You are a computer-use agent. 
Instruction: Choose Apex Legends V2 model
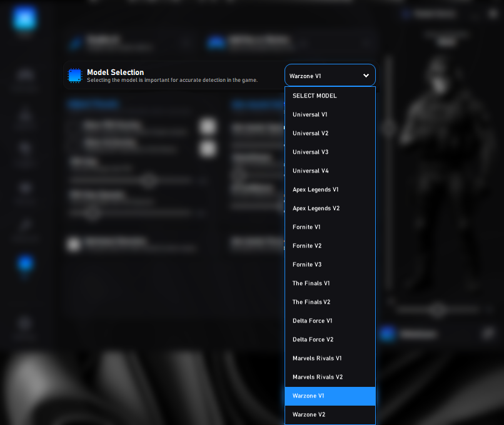[x=330, y=208]
